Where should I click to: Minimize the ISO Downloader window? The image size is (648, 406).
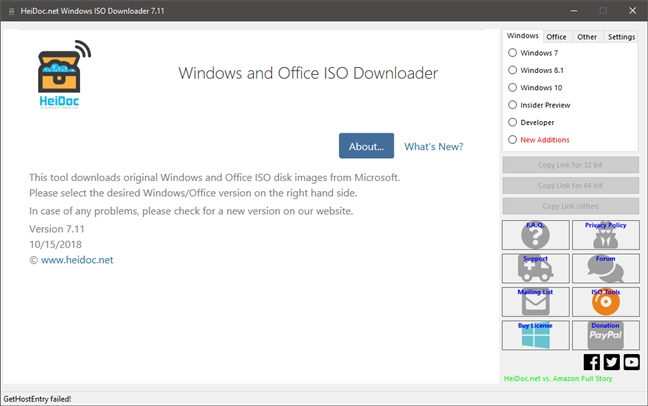click(574, 11)
